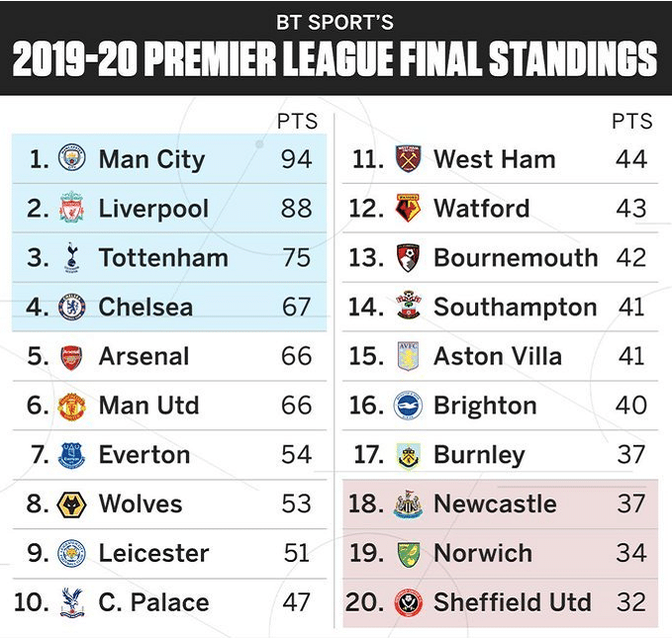Screen dimensions: 672x638
Task: Click the left column PTS header
Action: click(297, 122)
